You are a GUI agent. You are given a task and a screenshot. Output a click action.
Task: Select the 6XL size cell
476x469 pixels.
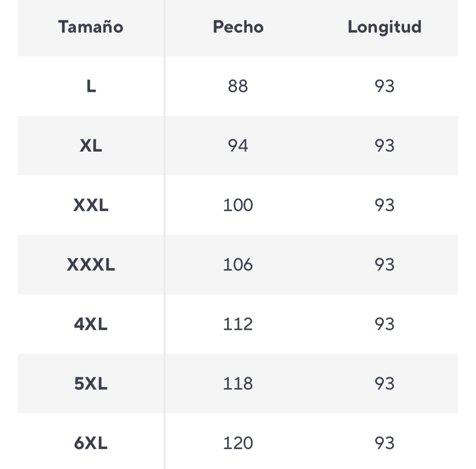click(x=91, y=443)
